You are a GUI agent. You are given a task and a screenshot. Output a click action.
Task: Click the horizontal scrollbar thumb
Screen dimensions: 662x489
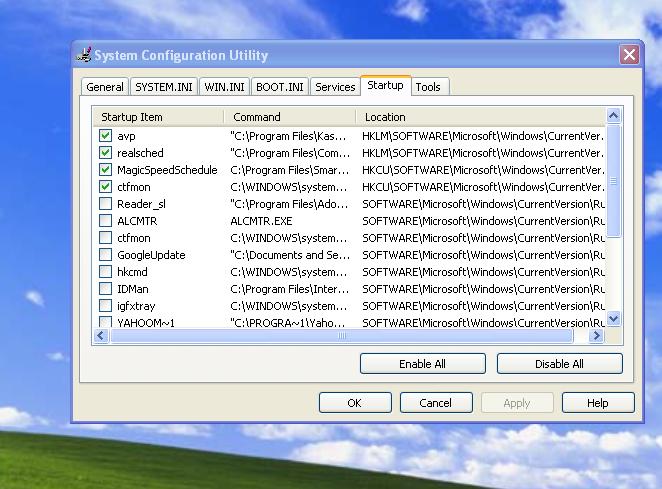(342, 336)
